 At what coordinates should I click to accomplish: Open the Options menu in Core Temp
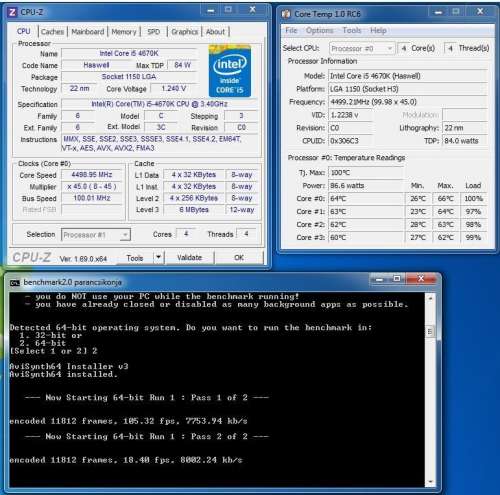click(319, 30)
